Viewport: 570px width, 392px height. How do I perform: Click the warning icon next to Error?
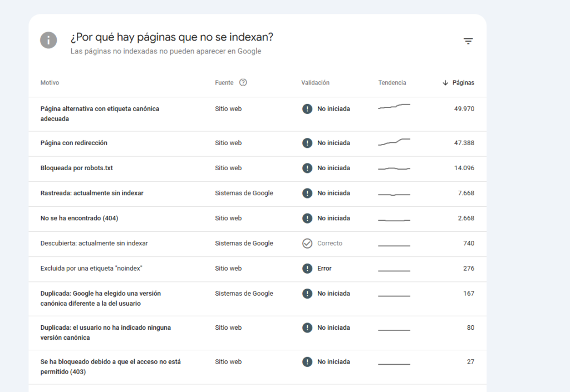tap(307, 269)
